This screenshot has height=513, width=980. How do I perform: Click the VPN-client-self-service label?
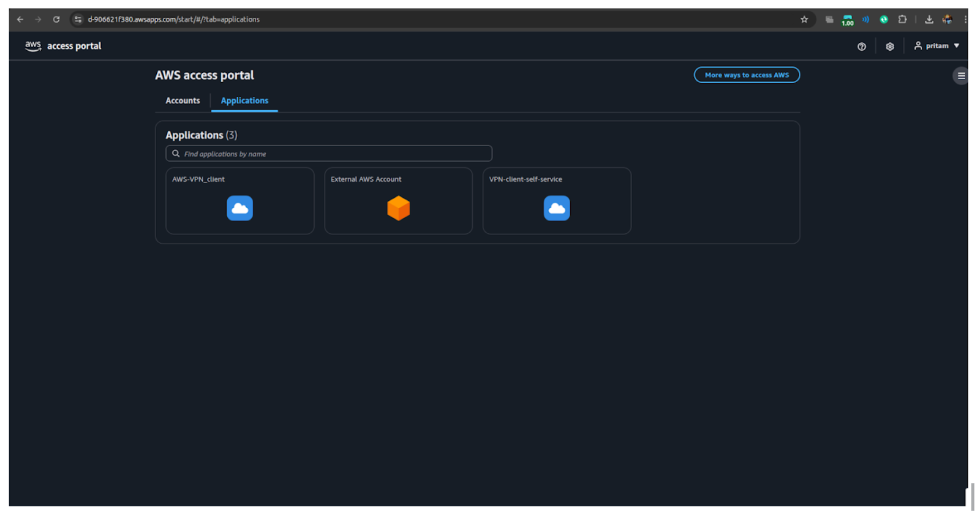[x=526, y=179]
